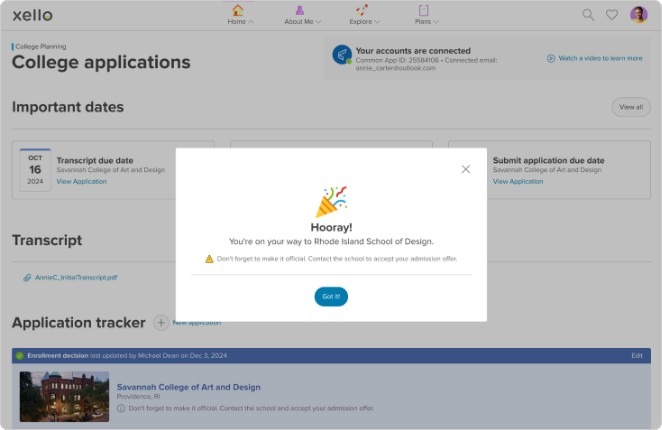This screenshot has height=430, width=662.
Task: Select the Home menu label
Action: point(236,22)
